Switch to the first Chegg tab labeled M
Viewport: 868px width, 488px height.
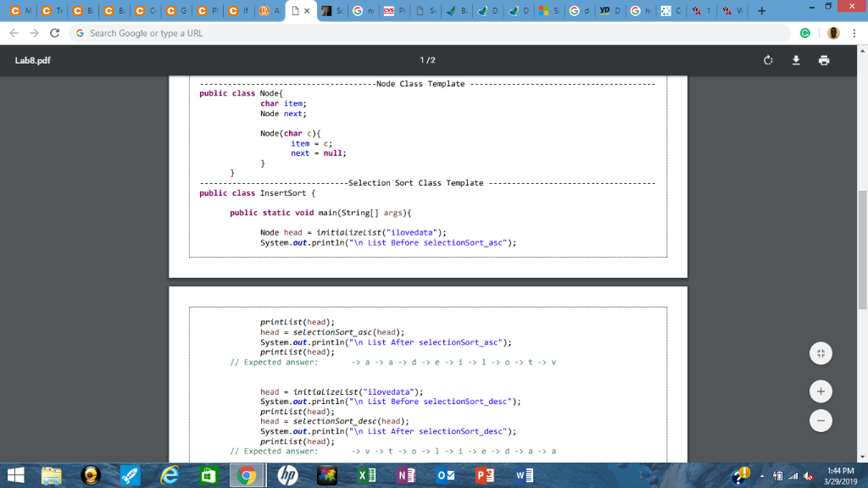click(20, 10)
